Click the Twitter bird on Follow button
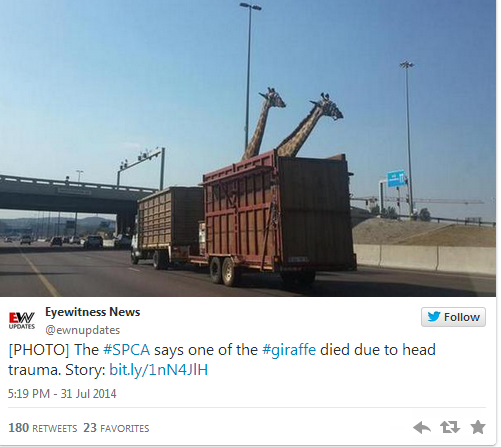This screenshot has width=501, height=447. coord(434,317)
